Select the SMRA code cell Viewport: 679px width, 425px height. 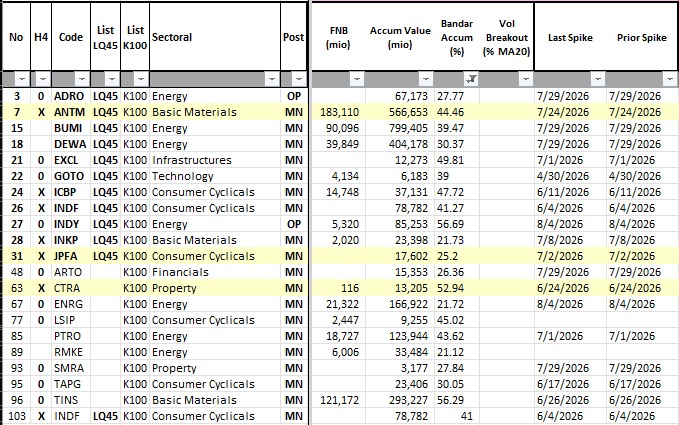point(71,369)
